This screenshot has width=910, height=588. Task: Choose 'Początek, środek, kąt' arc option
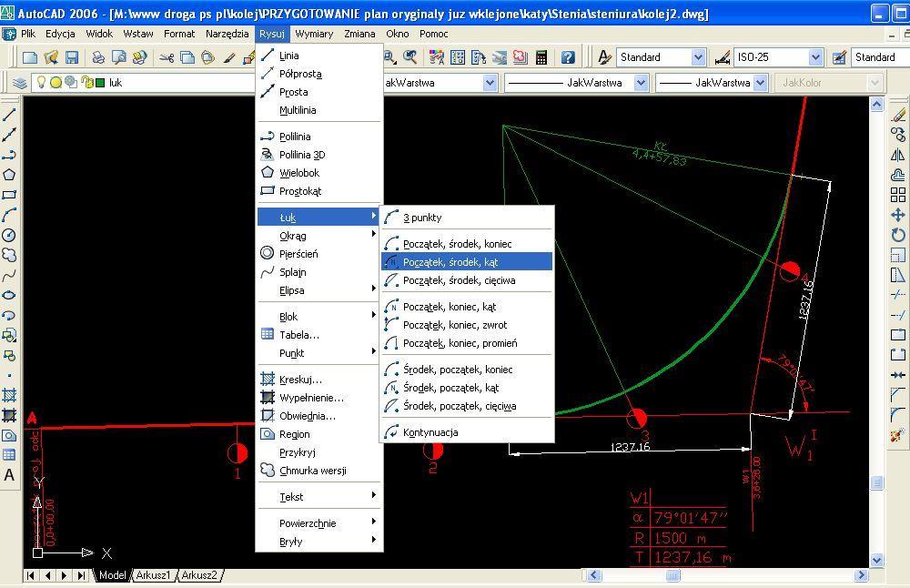click(467, 262)
